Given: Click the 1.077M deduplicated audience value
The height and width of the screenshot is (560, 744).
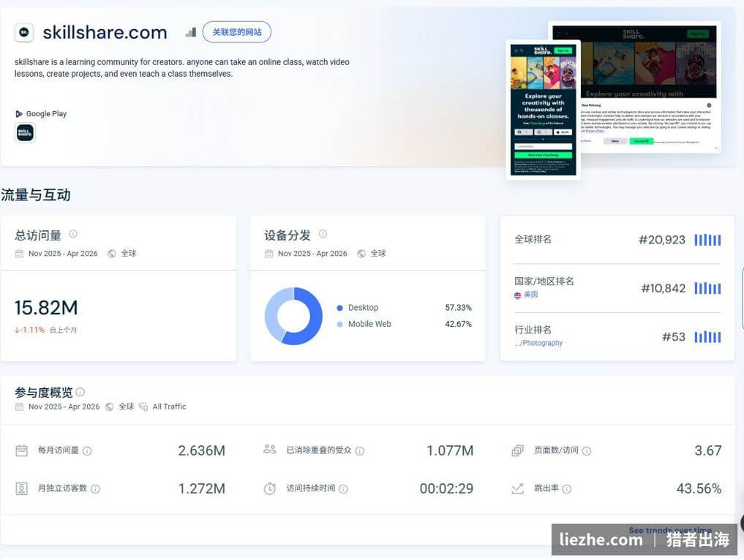Looking at the screenshot, I should 450,450.
